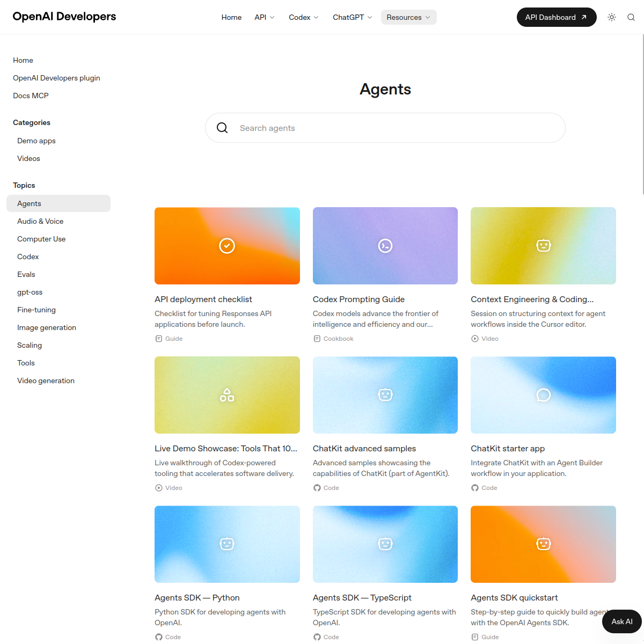Focus the Search agents input field
This screenshot has height=644, width=644.
(x=385, y=128)
